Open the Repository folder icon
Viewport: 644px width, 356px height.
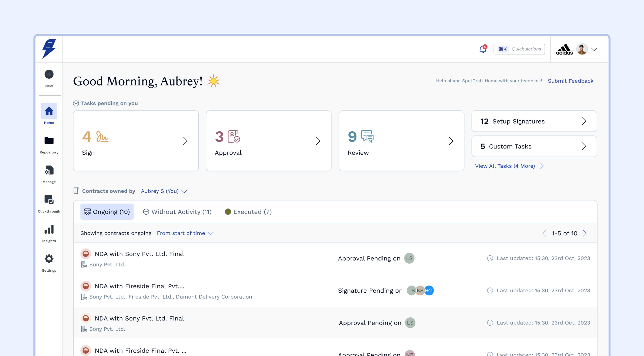click(49, 141)
